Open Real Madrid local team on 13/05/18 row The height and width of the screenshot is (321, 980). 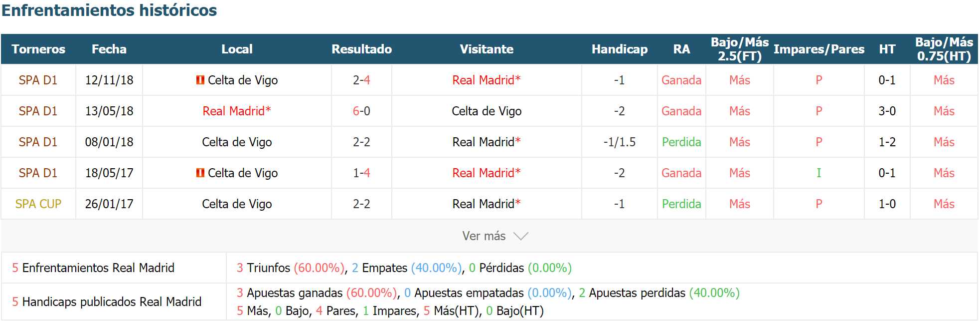point(237,111)
